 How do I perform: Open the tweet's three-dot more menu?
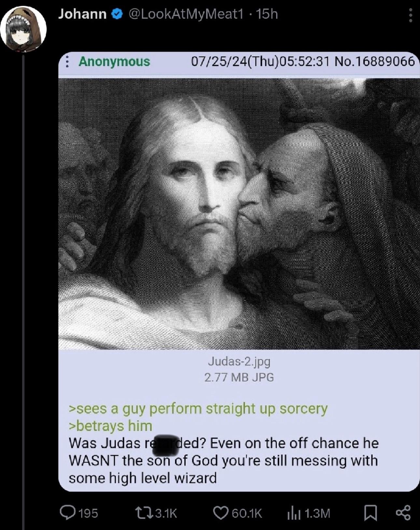(x=411, y=15)
